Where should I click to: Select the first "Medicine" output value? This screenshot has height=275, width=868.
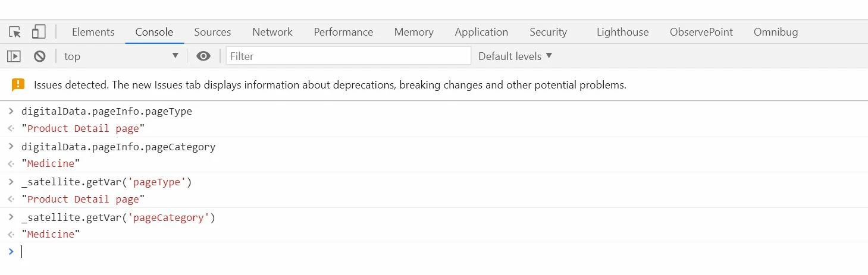coord(51,163)
